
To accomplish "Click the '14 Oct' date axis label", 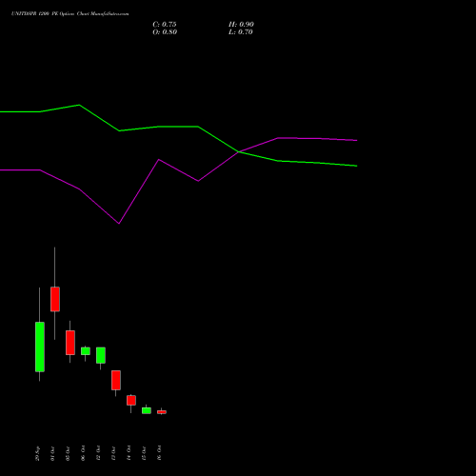I will coord(129,453).
